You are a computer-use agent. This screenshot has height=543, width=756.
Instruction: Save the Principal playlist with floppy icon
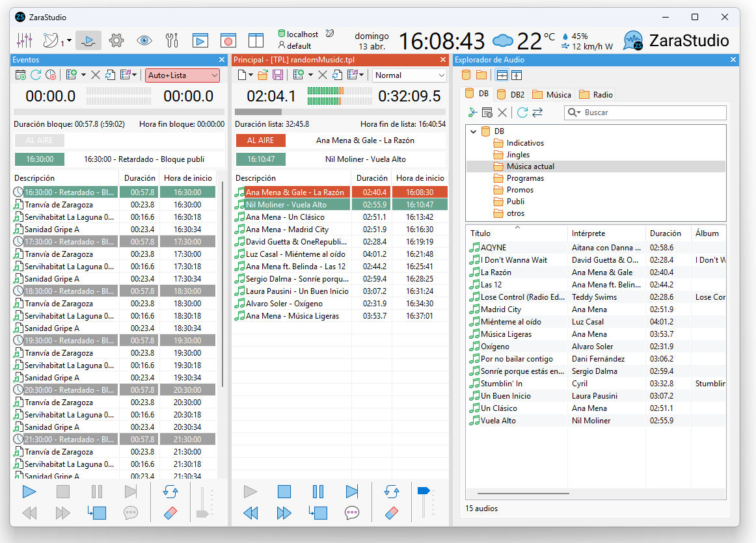(278, 75)
